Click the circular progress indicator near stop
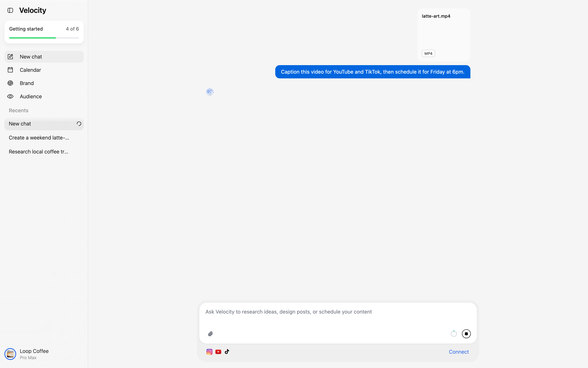This screenshot has width=588, height=368. tap(454, 334)
